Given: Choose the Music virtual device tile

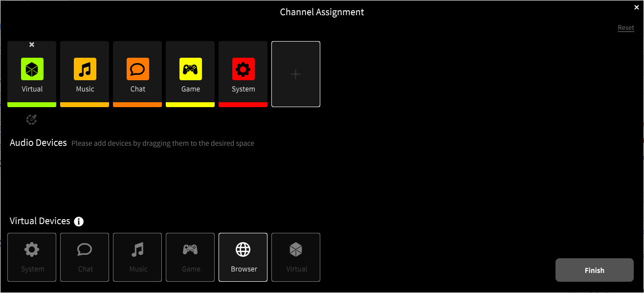Looking at the screenshot, I should (x=137, y=257).
